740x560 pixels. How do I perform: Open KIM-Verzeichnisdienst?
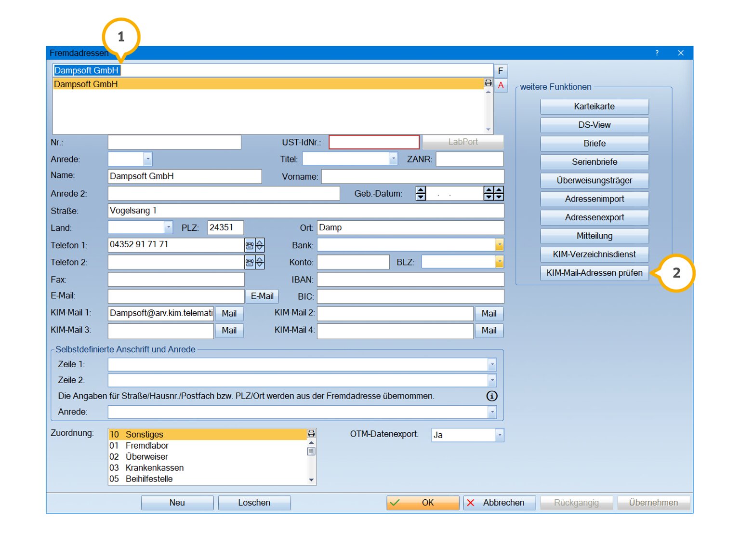595,254
